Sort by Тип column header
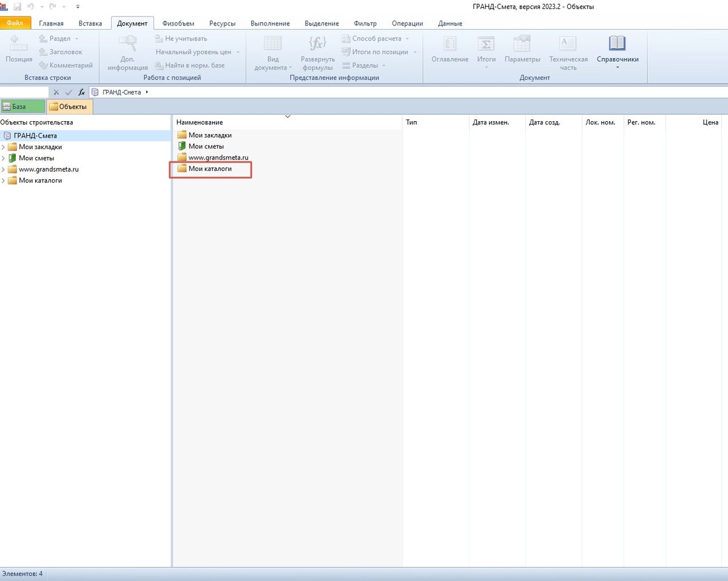The width and height of the screenshot is (728, 581). [436, 123]
